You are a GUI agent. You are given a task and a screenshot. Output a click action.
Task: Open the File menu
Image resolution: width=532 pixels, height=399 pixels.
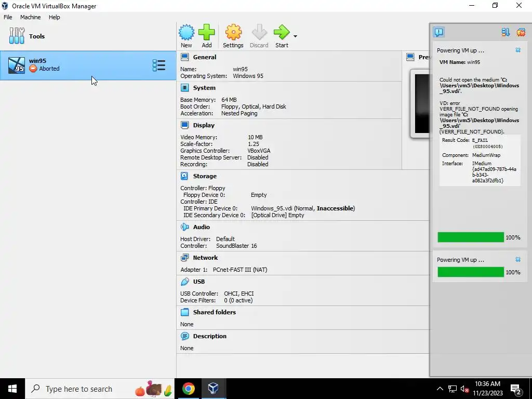tap(8, 17)
